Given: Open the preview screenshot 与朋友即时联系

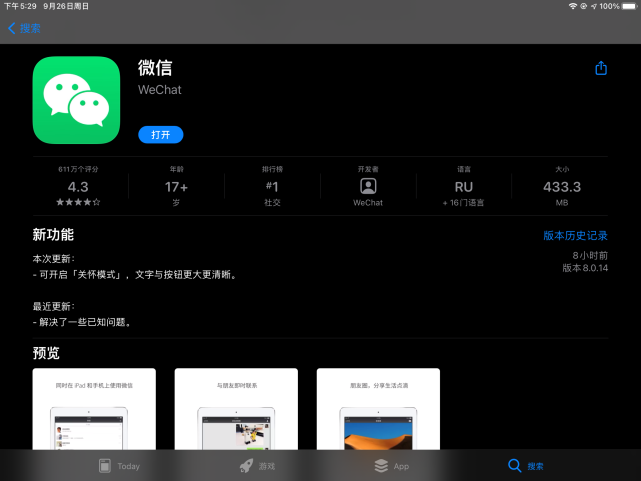Looking at the screenshot, I should click(x=236, y=409).
